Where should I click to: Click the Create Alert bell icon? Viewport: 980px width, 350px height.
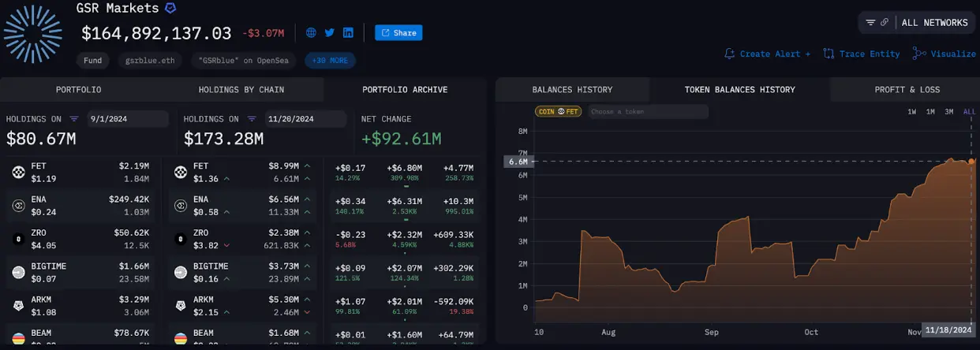tap(730, 54)
